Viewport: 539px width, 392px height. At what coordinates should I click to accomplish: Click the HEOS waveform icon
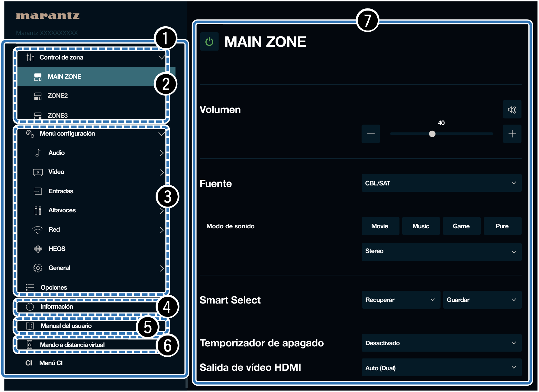tap(38, 249)
